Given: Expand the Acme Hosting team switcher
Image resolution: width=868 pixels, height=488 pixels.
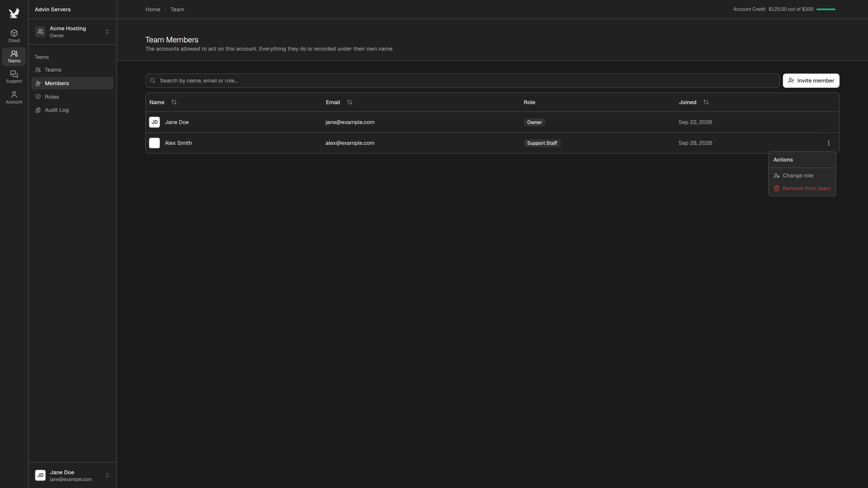Looking at the screenshot, I should (107, 32).
